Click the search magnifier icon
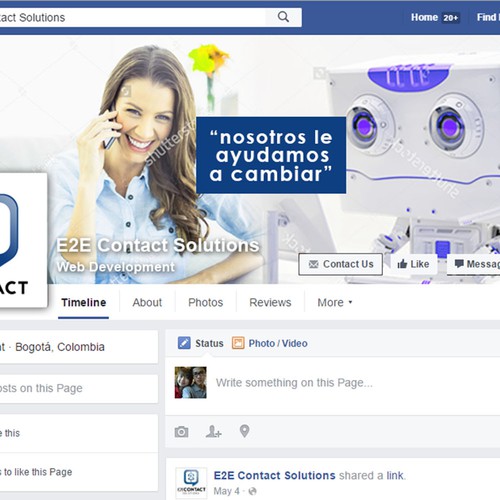Viewport: 500px width, 500px height. click(x=283, y=17)
